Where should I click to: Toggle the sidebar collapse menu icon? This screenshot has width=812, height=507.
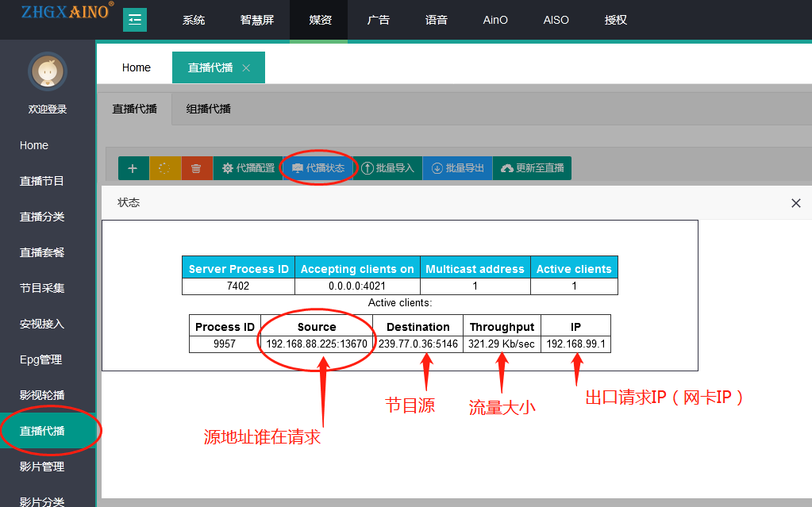(135, 20)
